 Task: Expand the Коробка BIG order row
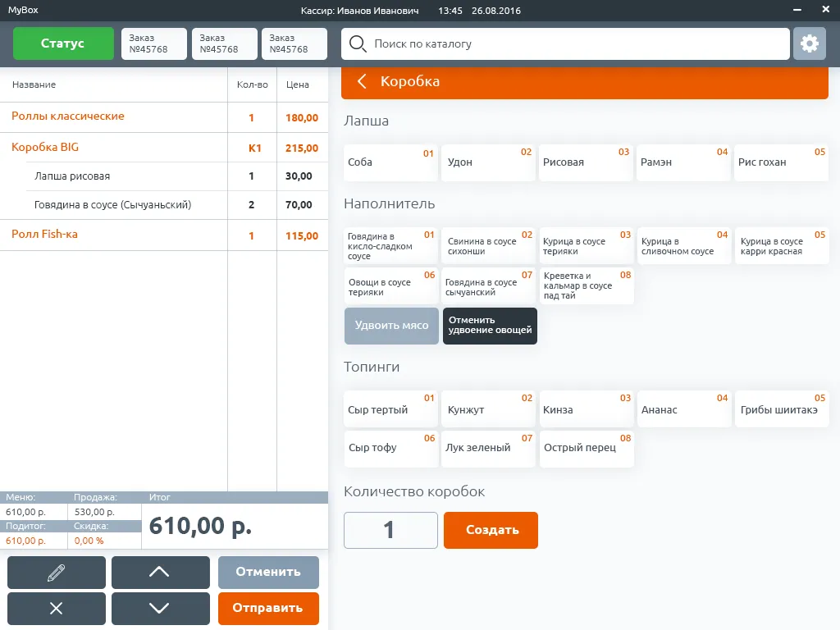pyautogui.click(x=46, y=148)
